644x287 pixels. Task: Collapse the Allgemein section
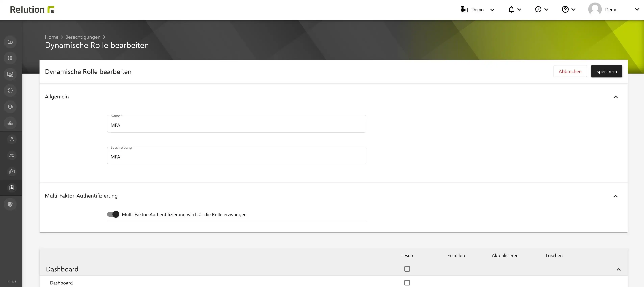[x=616, y=97]
